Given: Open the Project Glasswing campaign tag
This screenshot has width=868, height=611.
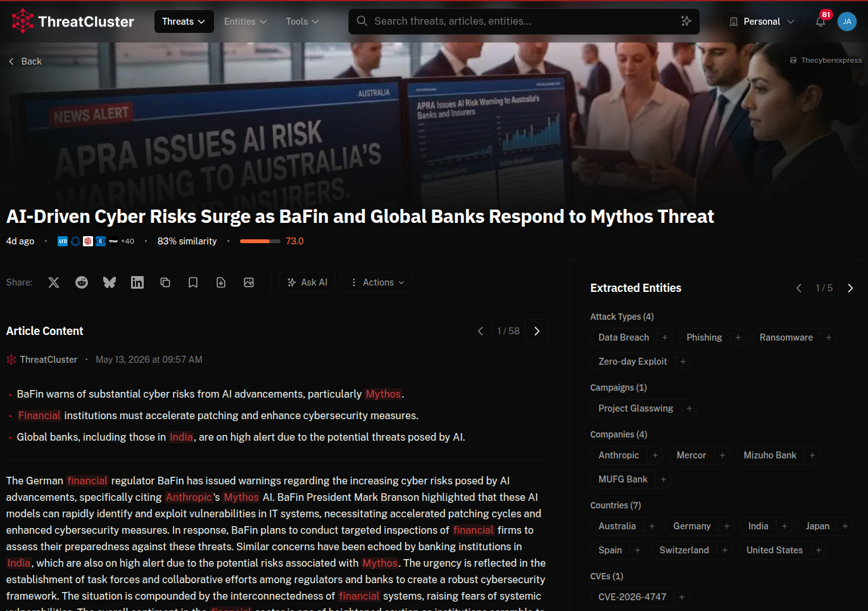Looking at the screenshot, I should [x=636, y=408].
